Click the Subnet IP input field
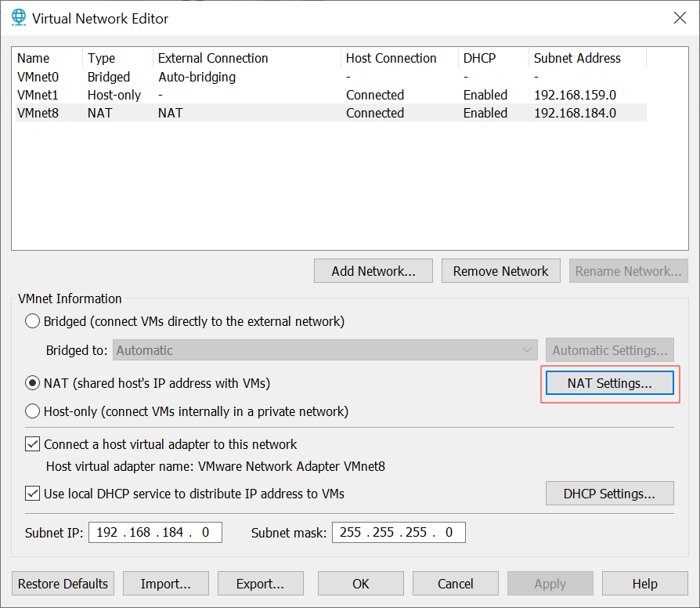Viewport: 700px width, 608px height. coord(155,533)
